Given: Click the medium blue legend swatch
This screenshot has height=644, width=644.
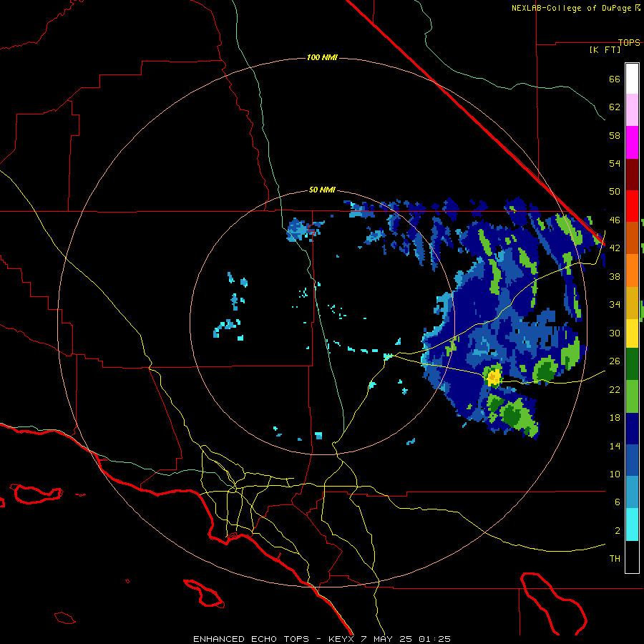Looking at the screenshot, I should coord(632,460).
